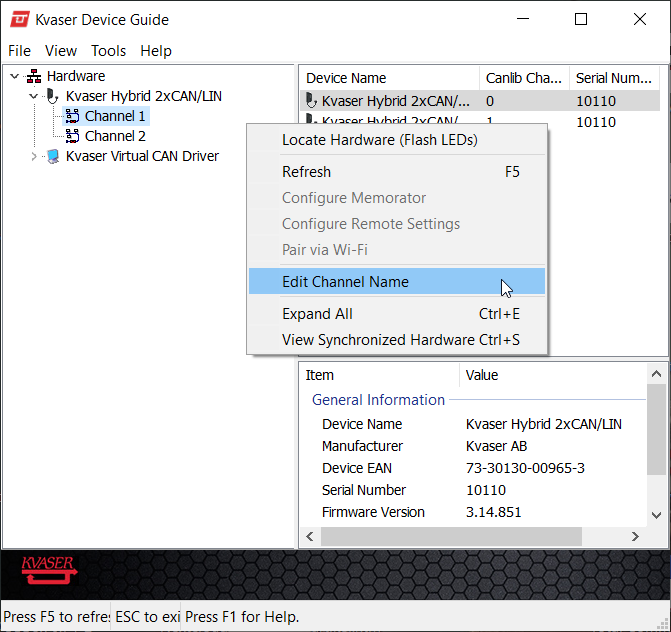The width and height of the screenshot is (671, 632).
Task: Select Locate Hardware (Flash LEDs) option
Action: pyautogui.click(x=379, y=140)
